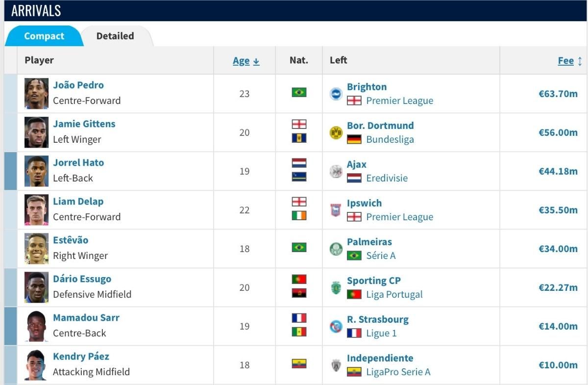The height and width of the screenshot is (385, 588).
Task: Click the German flag beside Bundesliga
Action: click(354, 140)
